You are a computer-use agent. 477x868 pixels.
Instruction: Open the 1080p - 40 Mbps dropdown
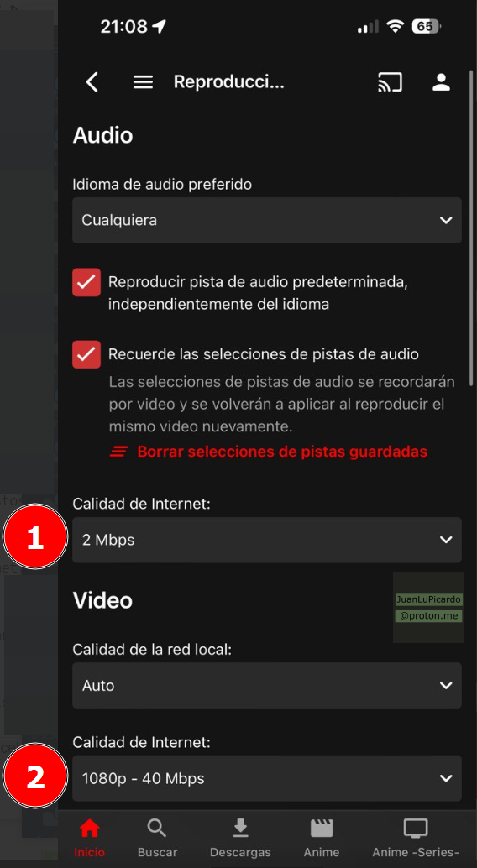pos(267,778)
